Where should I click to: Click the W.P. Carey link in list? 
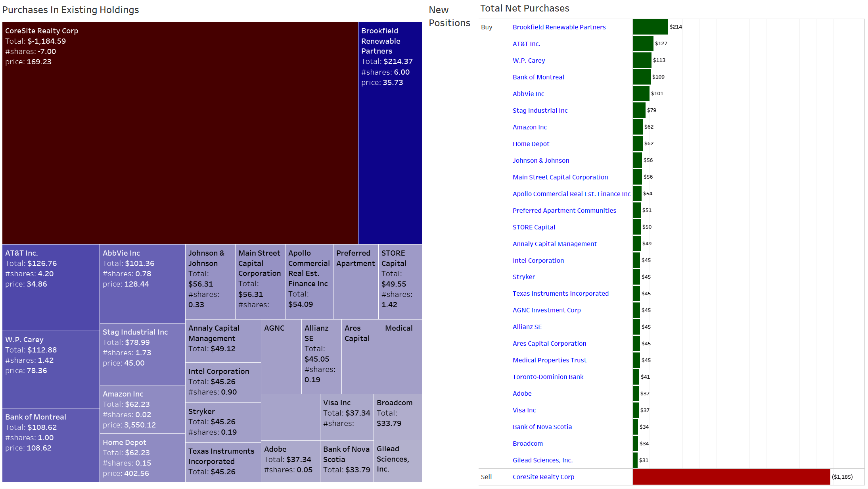click(x=529, y=60)
